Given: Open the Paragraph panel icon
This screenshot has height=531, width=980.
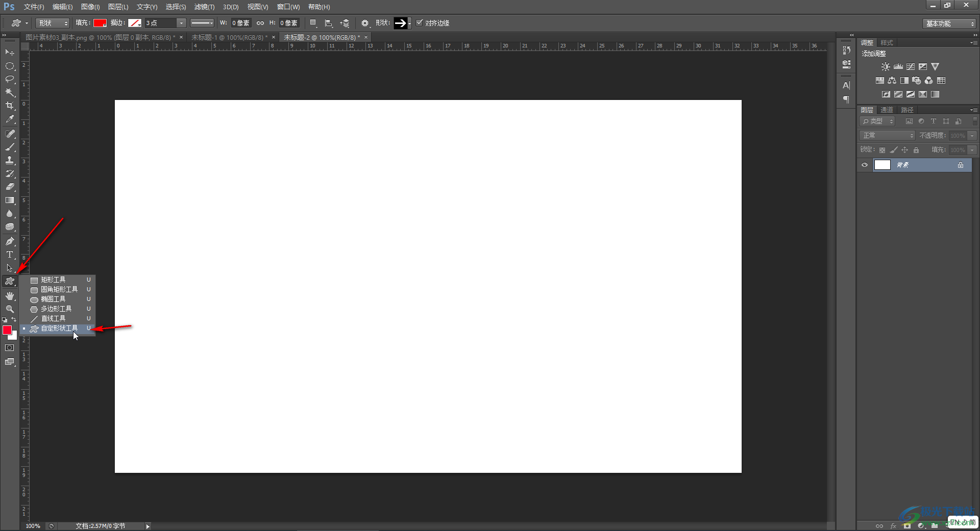Looking at the screenshot, I should pyautogui.click(x=847, y=99).
